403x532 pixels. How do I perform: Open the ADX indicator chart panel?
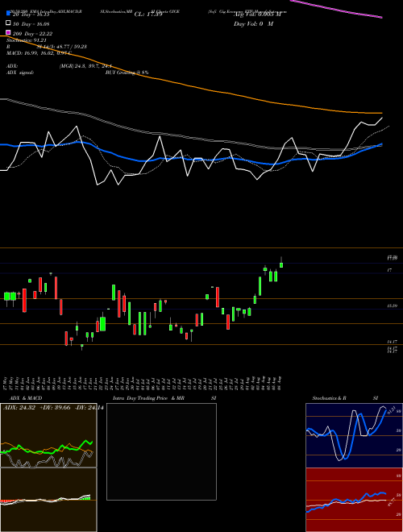coord(48,435)
